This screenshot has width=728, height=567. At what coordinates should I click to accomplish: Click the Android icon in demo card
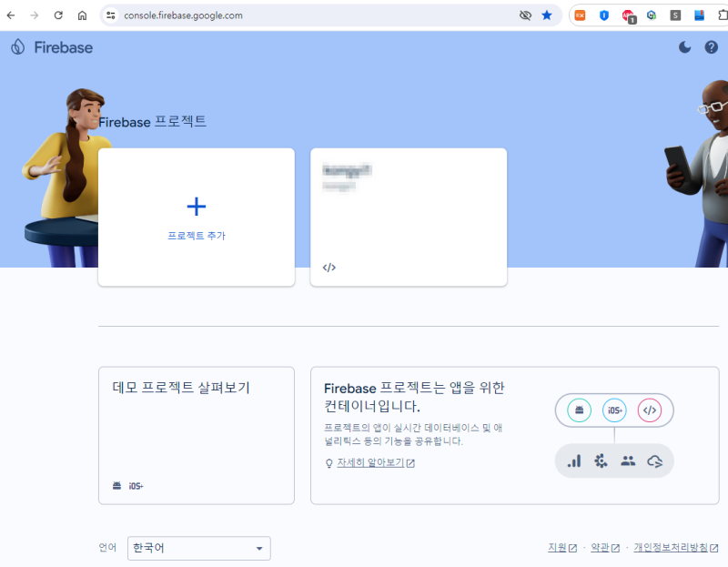point(117,486)
